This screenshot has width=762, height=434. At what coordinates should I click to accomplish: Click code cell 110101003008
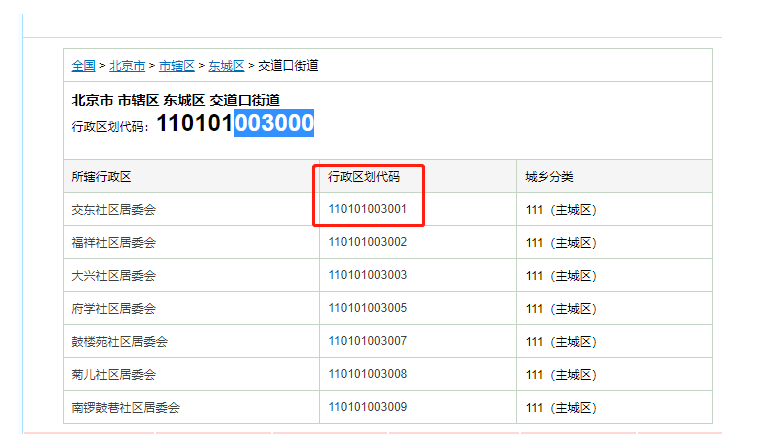tap(367, 374)
